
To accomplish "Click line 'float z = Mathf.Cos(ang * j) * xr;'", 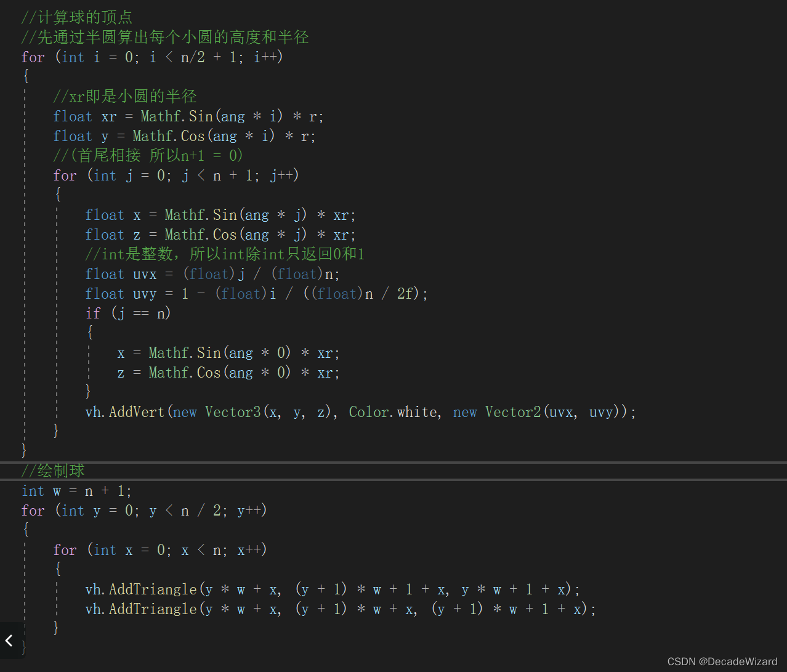I will pyautogui.click(x=220, y=235).
